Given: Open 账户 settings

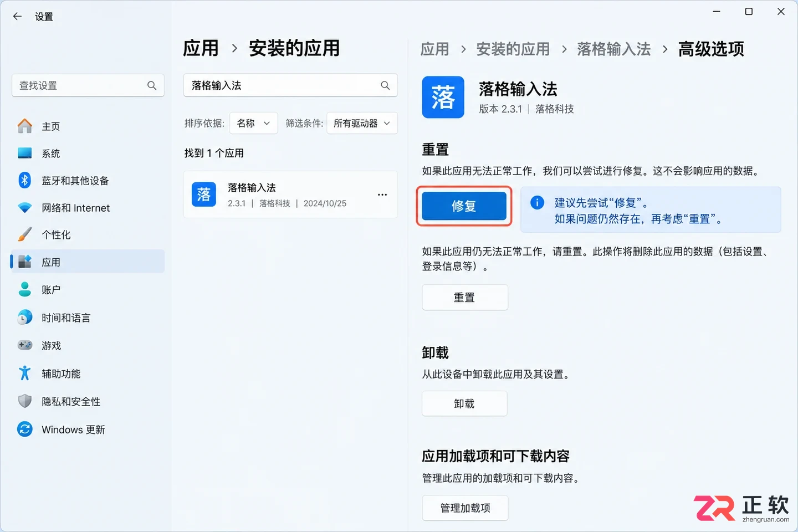Looking at the screenshot, I should [88, 290].
